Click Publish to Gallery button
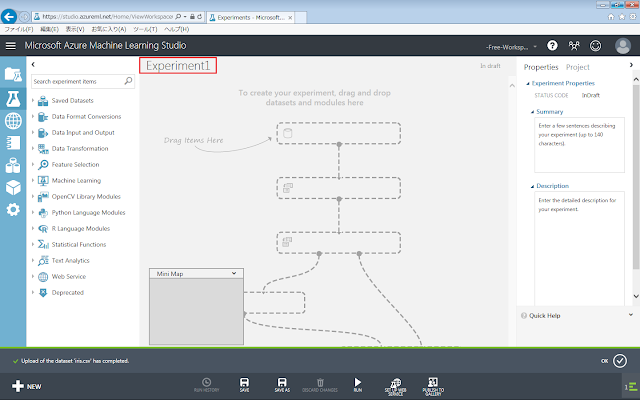 coord(433,386)
